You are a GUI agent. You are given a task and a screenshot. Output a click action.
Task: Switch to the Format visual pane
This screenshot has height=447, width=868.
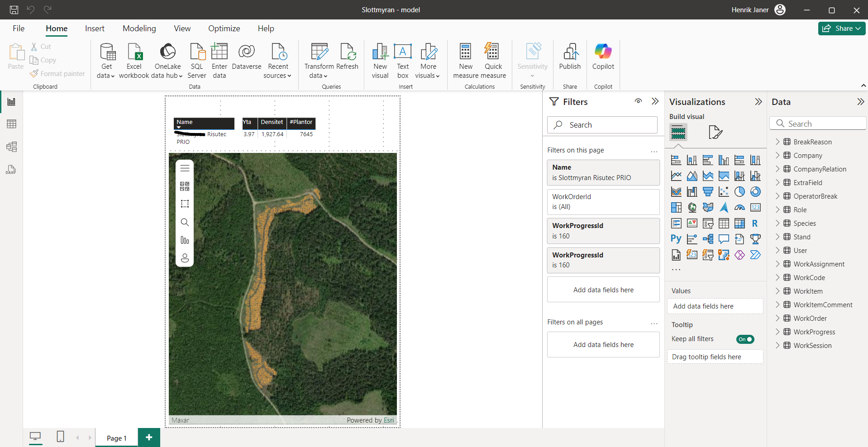(x=715, y=132)
